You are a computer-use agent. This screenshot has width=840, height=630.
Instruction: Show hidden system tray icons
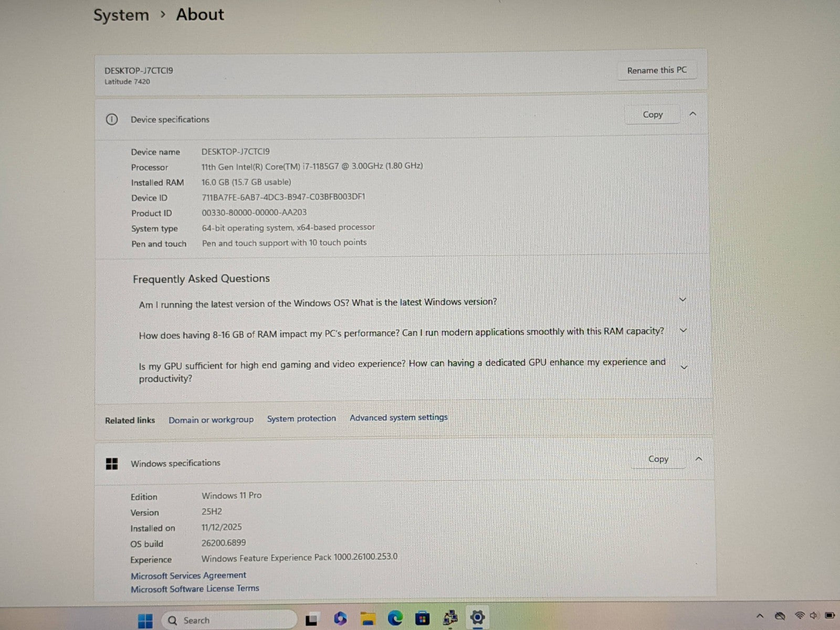point(760,616)
